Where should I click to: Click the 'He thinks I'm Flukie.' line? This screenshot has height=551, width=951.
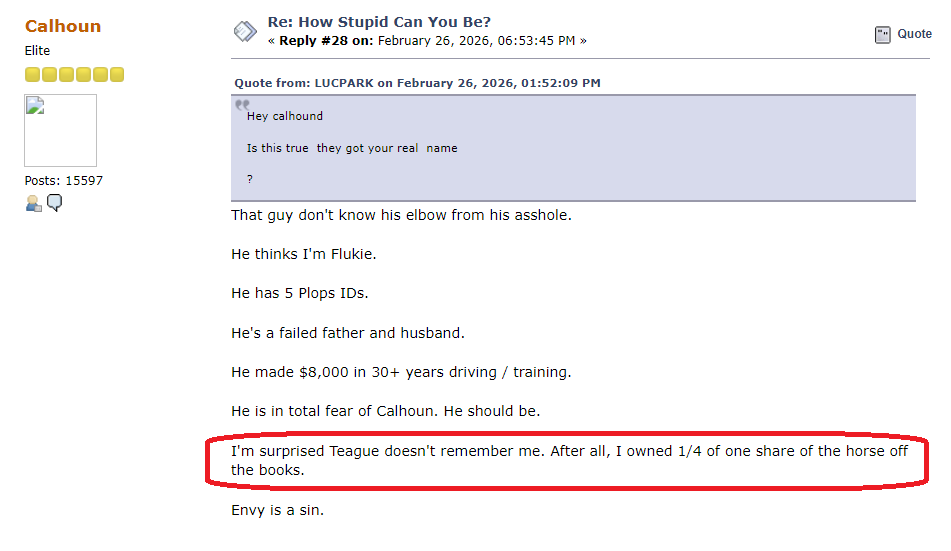point(303,254)
